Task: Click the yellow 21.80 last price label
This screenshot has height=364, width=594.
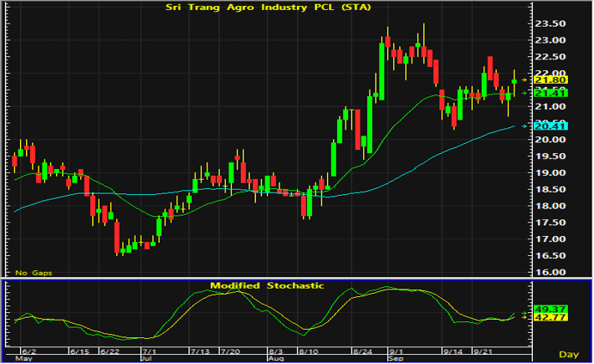Action: (x=550, y=80)
